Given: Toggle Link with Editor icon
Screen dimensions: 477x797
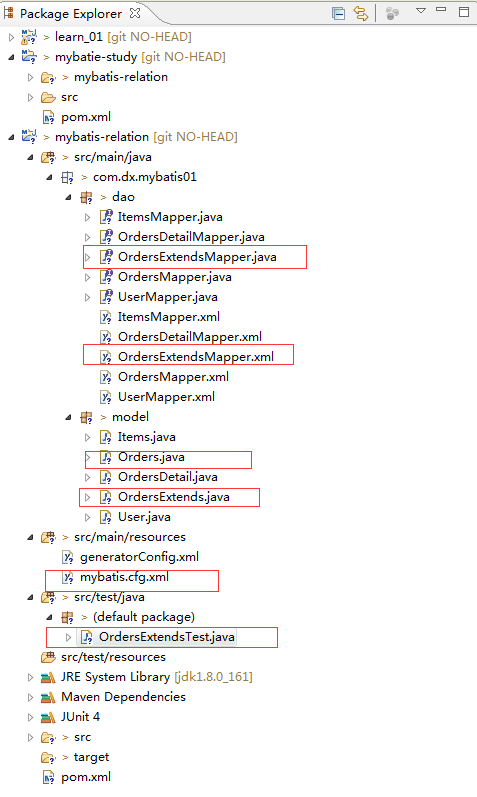Looking at the screenshot, I should coord(361,13).
